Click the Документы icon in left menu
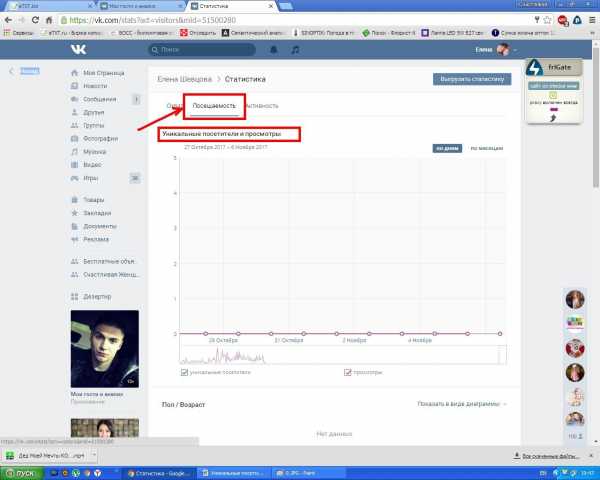 click(x=75, y=226)
